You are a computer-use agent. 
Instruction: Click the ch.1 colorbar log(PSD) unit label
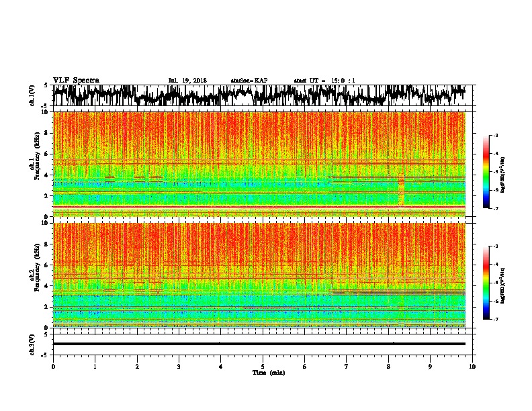pyautogui.click(x=503, y=175)
